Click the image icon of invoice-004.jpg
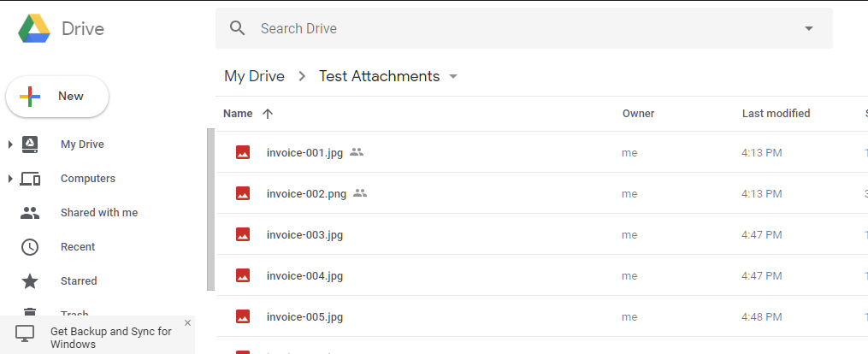868x354 pixels. click(243, 276)
